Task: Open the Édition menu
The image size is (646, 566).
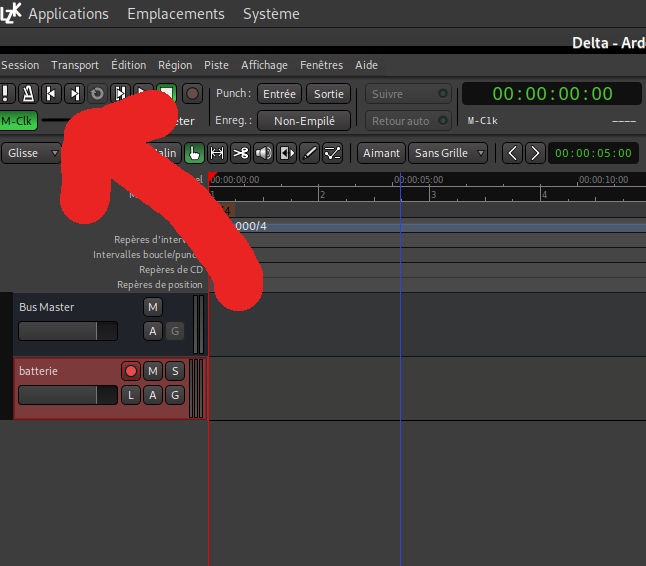Action: pyautogui.click(x=129, y=65)
